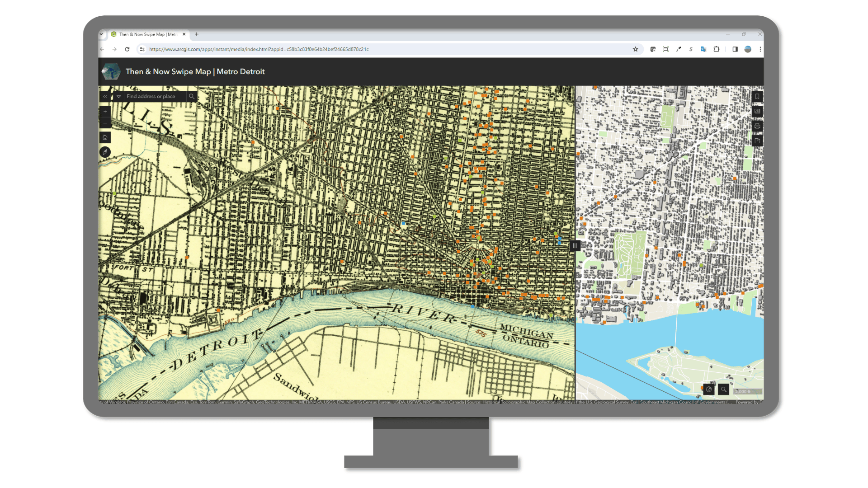868x488 pixels.
Task: Open a new browser tab with the plus button
Action: tap(197, 34)
